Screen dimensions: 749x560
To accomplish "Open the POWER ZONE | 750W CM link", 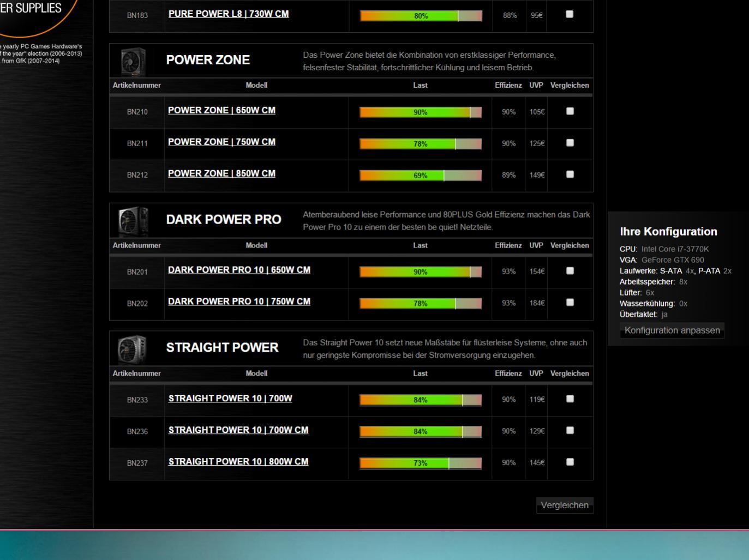I will click(x=221, y=142).
